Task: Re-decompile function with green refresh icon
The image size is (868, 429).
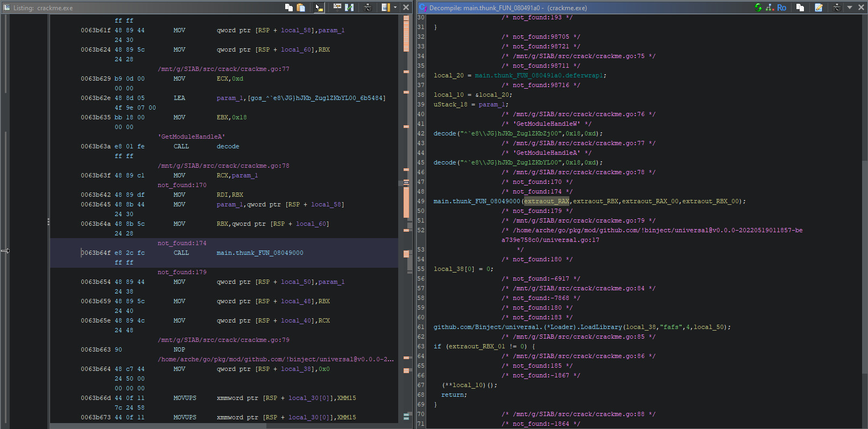Action: pos(758,8)
